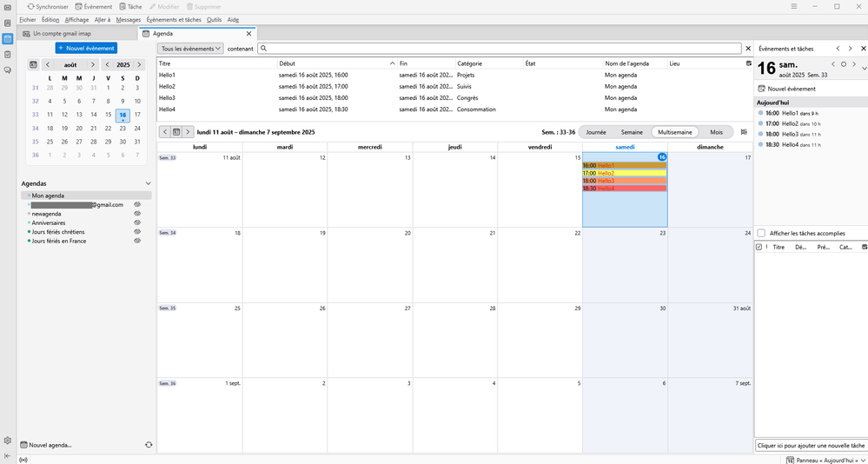This screenshot has width=868, height=464.
Task: Click the Synchroniser toolbar button
Action: click(49, 6)
